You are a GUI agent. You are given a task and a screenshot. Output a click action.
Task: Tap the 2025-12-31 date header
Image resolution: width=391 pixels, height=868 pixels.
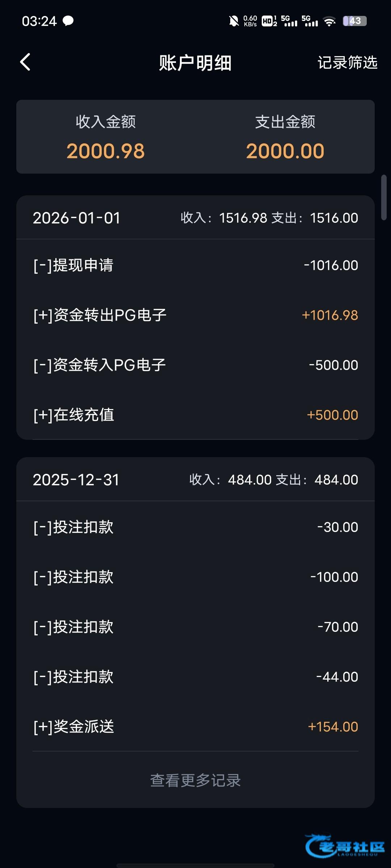pyautogui.click(x=76, y=480)
